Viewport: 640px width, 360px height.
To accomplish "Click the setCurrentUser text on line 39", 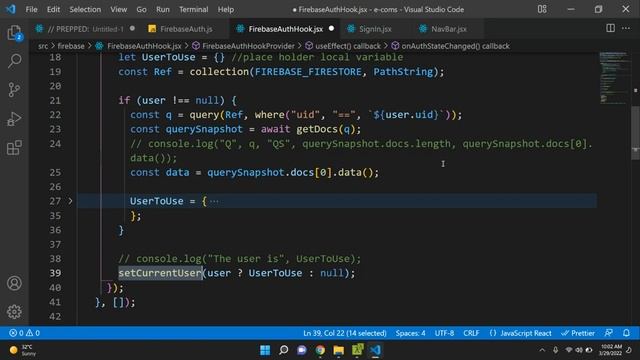I will pos(160,273).
